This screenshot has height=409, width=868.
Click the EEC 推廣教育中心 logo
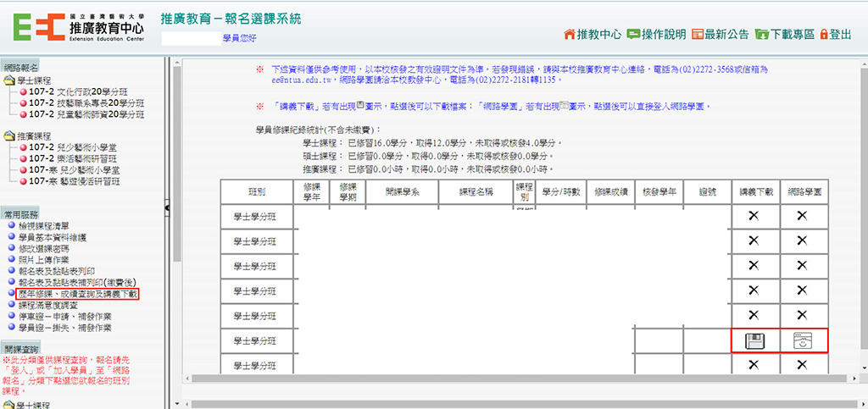tap(78, 28)
